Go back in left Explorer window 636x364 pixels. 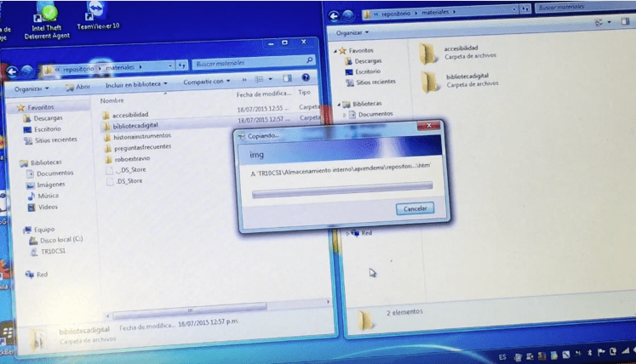tap(12, 72)
